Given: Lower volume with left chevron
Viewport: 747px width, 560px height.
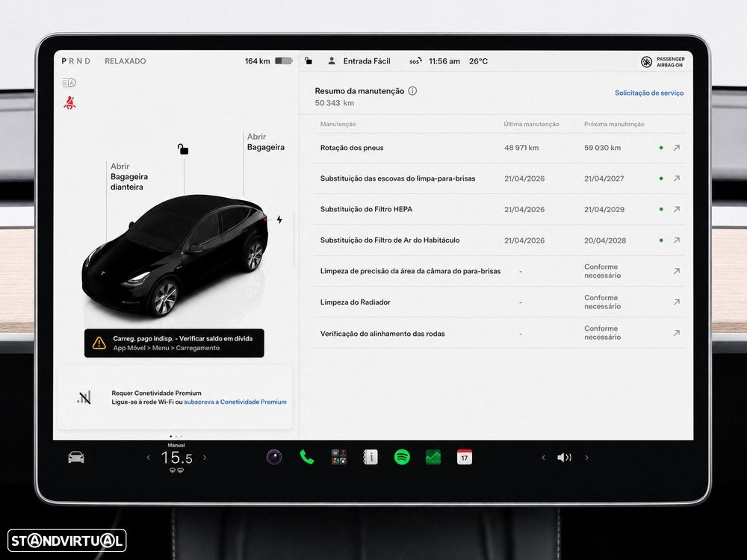Looking at the screenshot, I should click(543, 458).
